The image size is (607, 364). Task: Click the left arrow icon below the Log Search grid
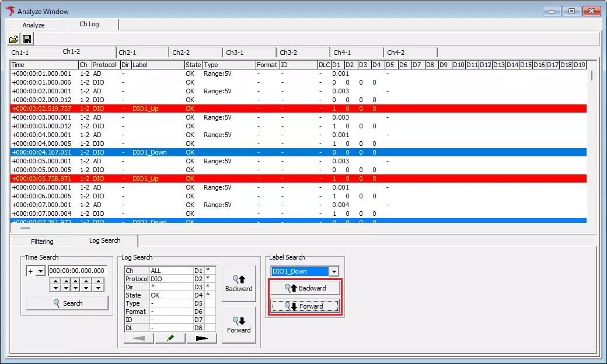138,338
